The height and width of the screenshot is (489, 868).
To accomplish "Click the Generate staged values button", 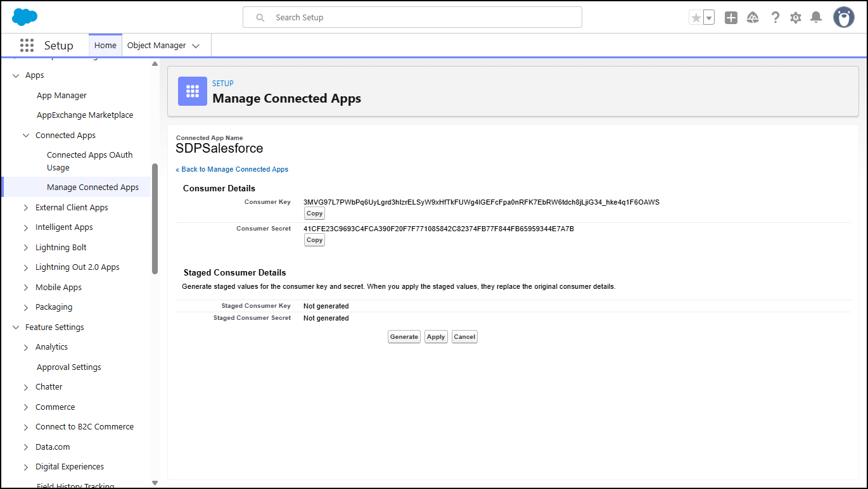I will [404, 337].
